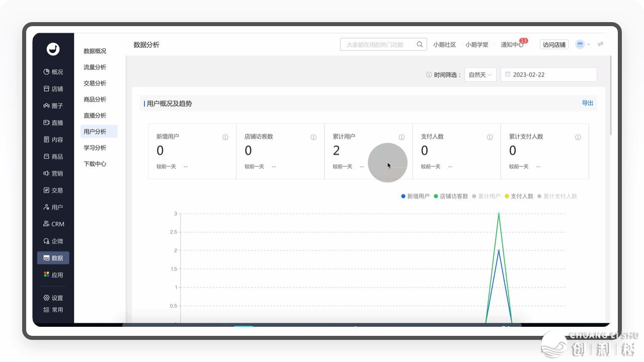This screenshot has height=362, width=644.
Task: Select 流量分析 in the submenu
Action: [95, 67]
